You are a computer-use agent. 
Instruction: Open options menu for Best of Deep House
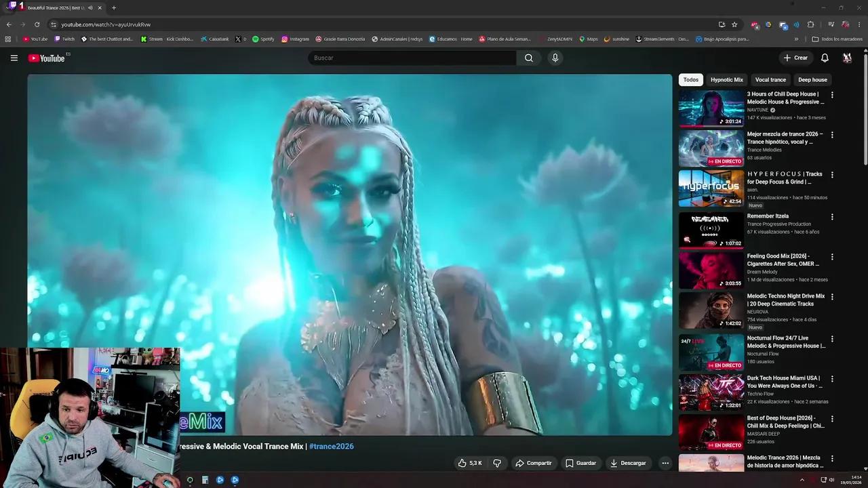coord(832,419)
